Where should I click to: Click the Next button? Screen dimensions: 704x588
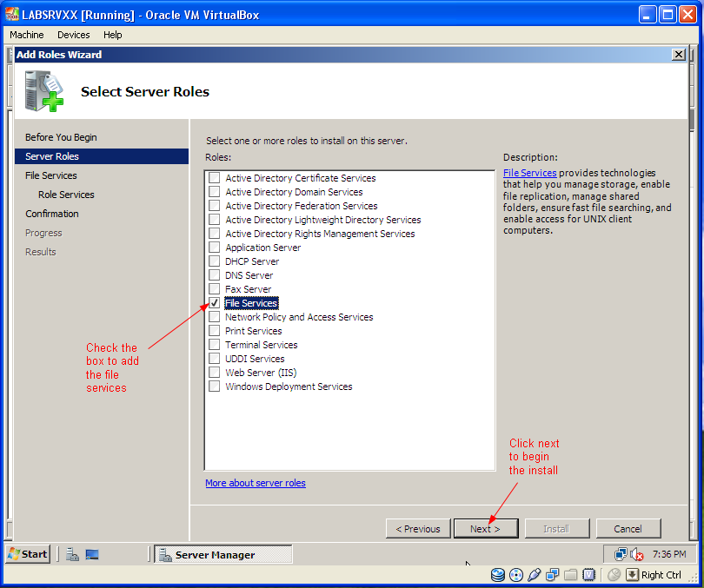click(486, 529)
